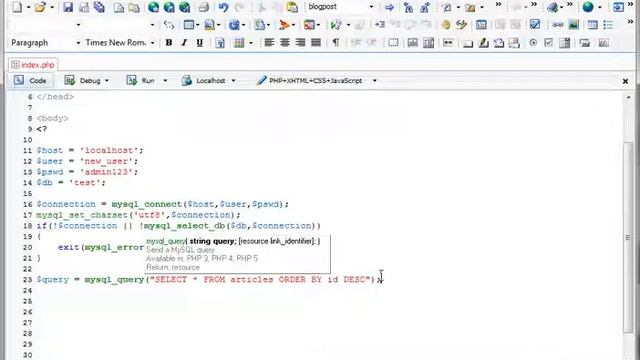The width and height of the screenshot is (640, 360).
Task: Create a new file with the New icon
Action: tap(17, 7)
